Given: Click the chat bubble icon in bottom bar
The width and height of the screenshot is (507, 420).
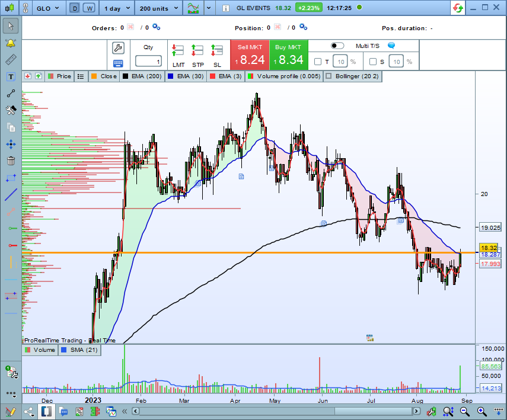Looking at the screenshot, I should click(63, 412).
